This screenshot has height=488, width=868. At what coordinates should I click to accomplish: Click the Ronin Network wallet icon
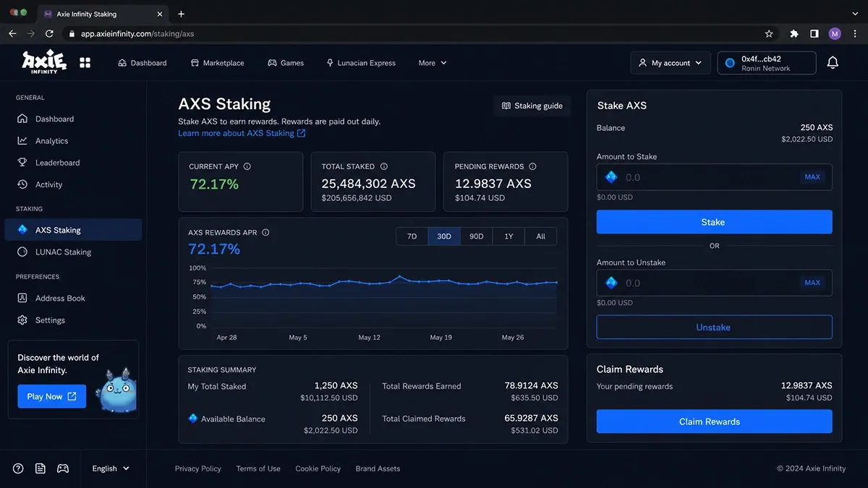730,63
